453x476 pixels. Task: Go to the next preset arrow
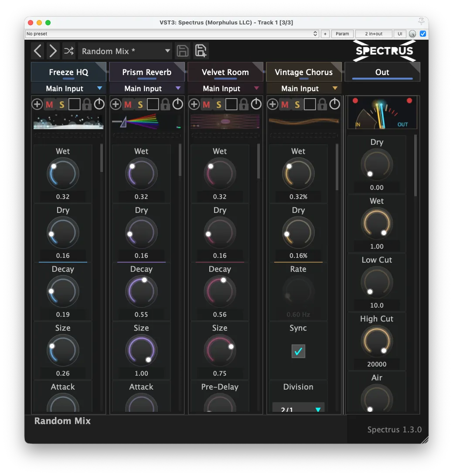pyautogui.click(x=53, y=51)
